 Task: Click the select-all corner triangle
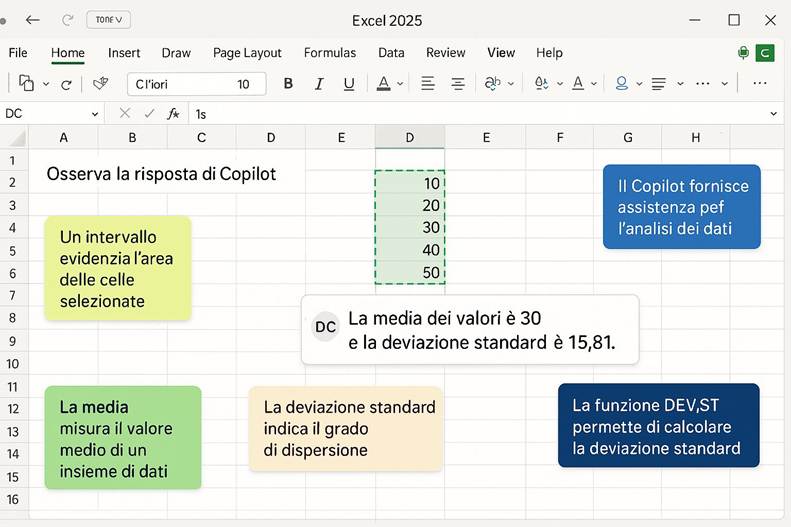[x=17, y=138]
